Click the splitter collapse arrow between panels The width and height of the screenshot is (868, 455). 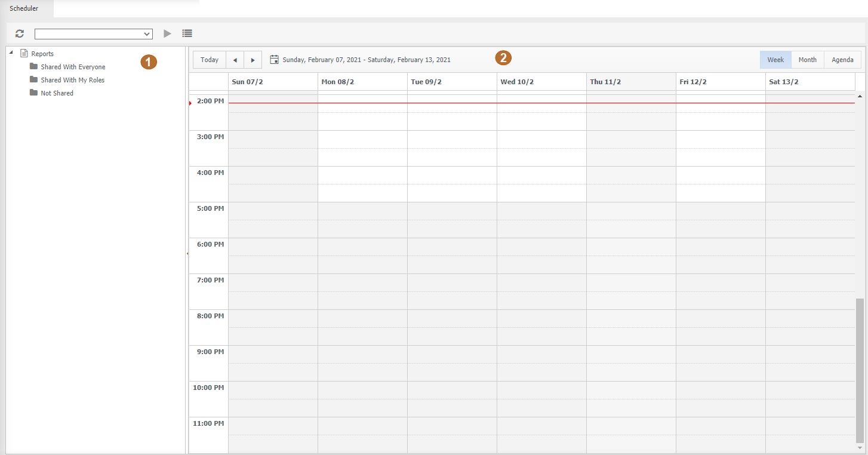187,254
